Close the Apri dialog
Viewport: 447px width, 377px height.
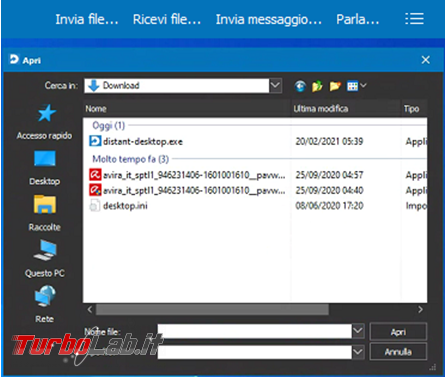[x=425, y=60]
